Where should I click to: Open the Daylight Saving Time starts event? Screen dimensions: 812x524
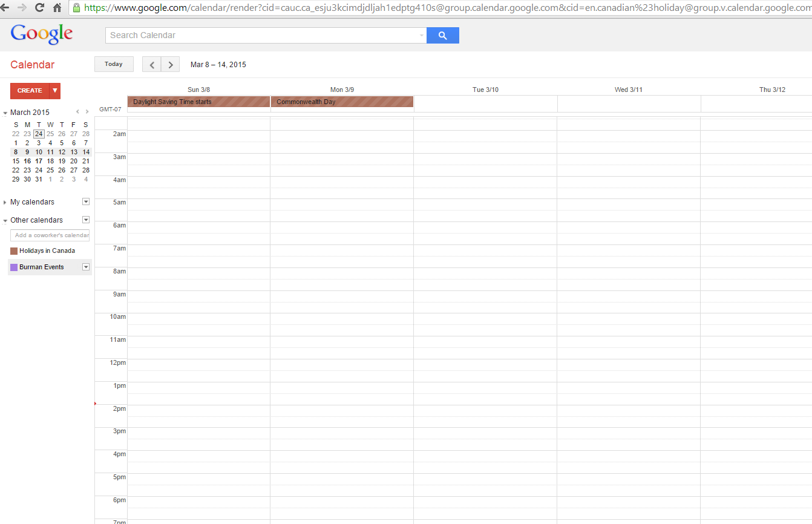198,102
